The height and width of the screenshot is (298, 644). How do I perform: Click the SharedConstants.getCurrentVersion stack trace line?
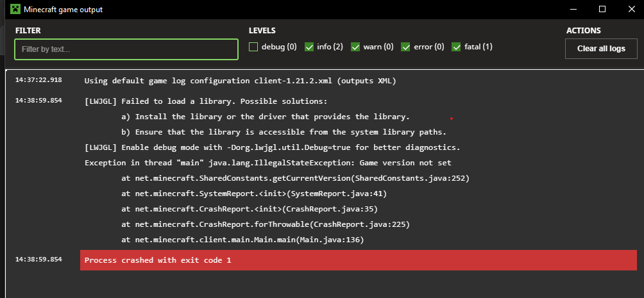coord(295,179)
